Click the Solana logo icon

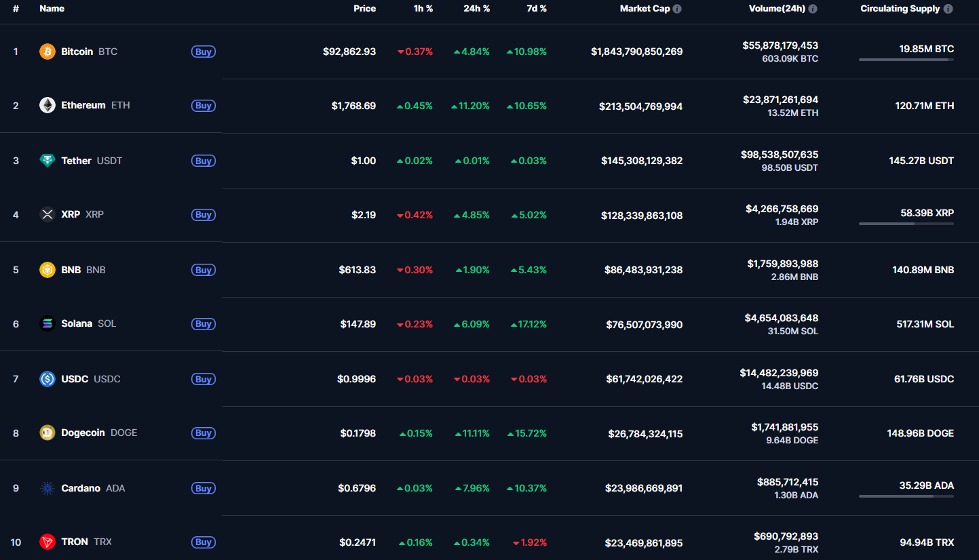coord(47,324)
